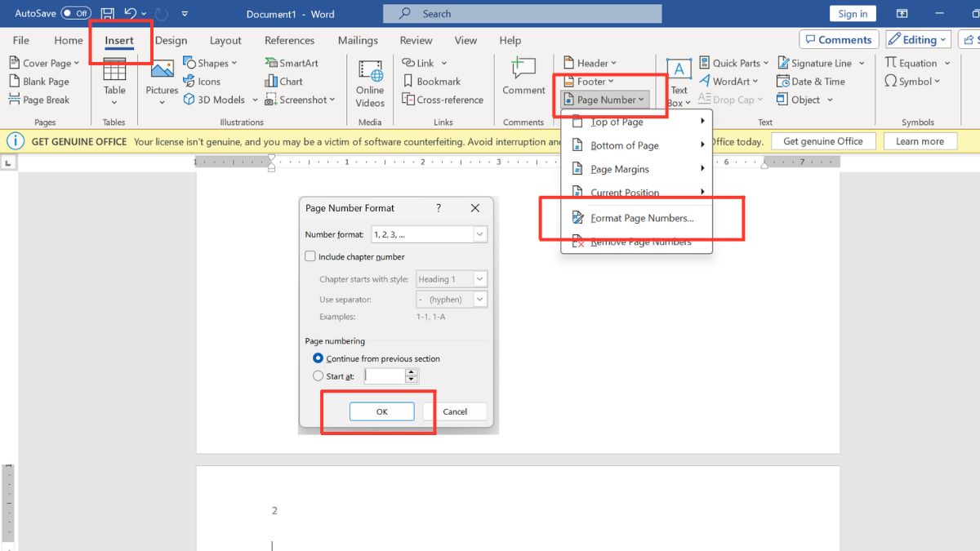
Task: Open Quick Parts menu
Action: tap(734, 63)
